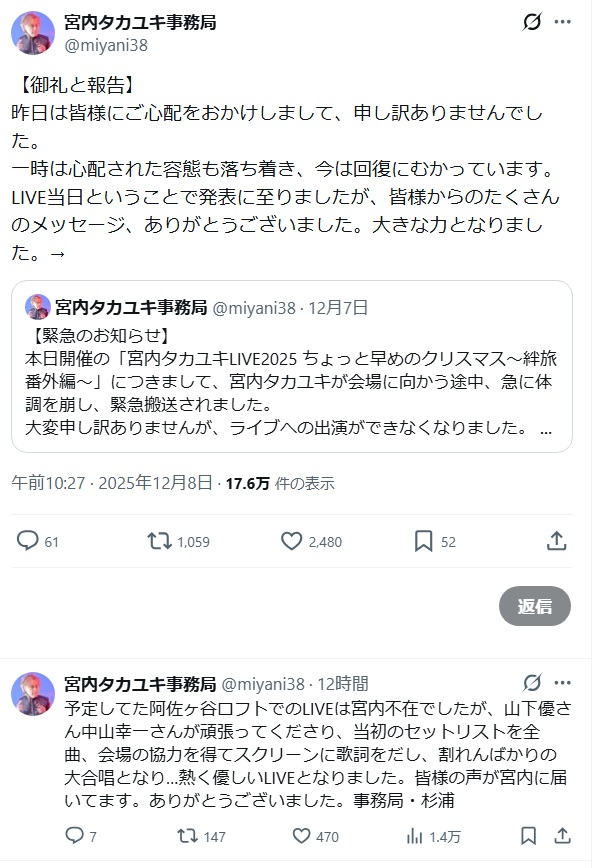
Task: Share the main post via share icon
Action: (557, 541)
